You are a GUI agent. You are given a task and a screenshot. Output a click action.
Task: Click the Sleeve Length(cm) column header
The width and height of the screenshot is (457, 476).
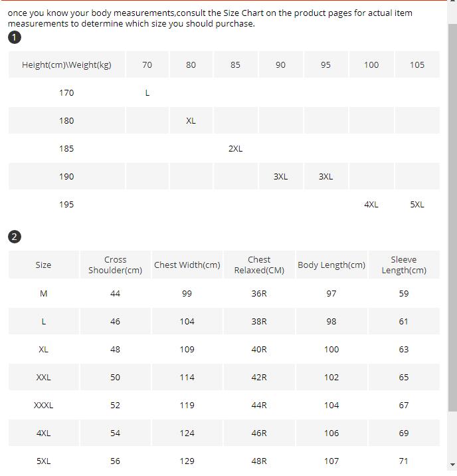404,265
